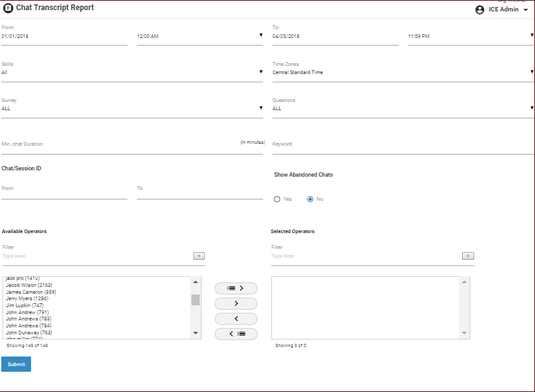Image resolution: width=535 pixels, height=392 pixels.
Task: Open the ICE Admin account menu arrow
Action: point(525,10)
